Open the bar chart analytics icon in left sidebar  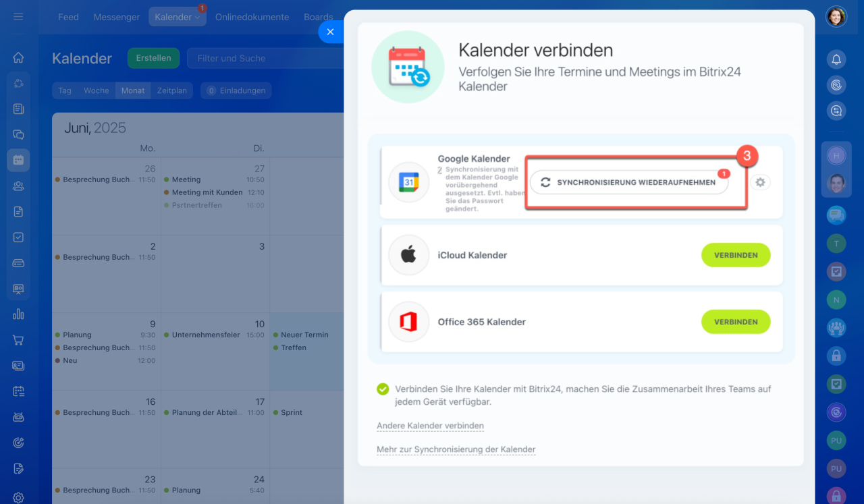coord(18,314)
